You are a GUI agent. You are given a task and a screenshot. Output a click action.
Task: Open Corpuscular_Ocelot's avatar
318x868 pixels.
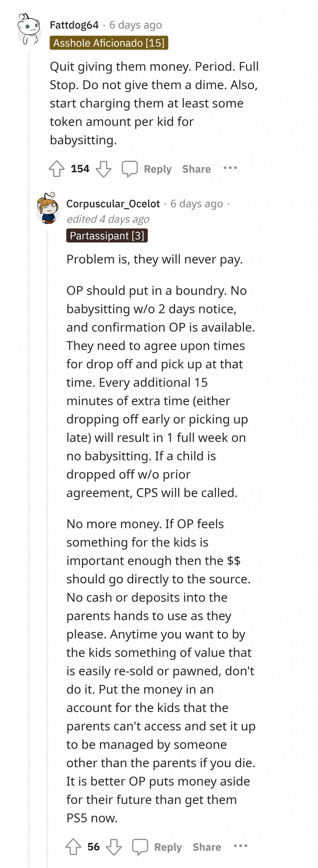(x=48, y=208)
